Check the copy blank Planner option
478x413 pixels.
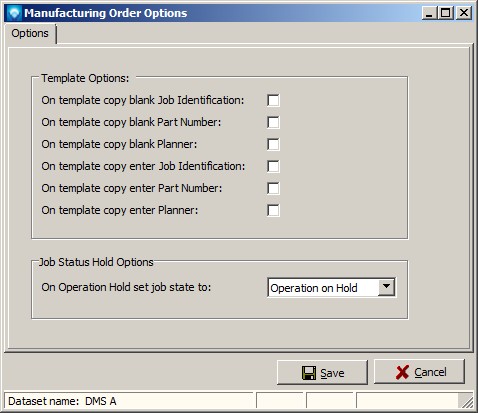(x=273, y=144)
